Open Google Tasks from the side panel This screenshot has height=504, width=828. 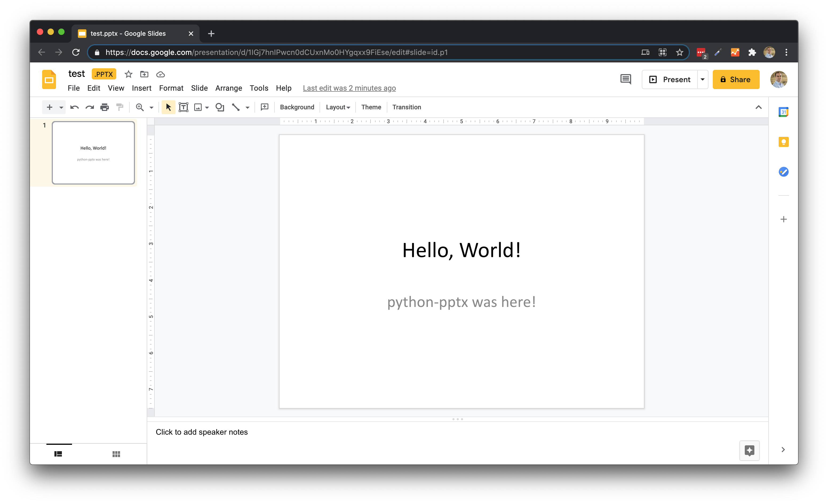pos(783,172)
